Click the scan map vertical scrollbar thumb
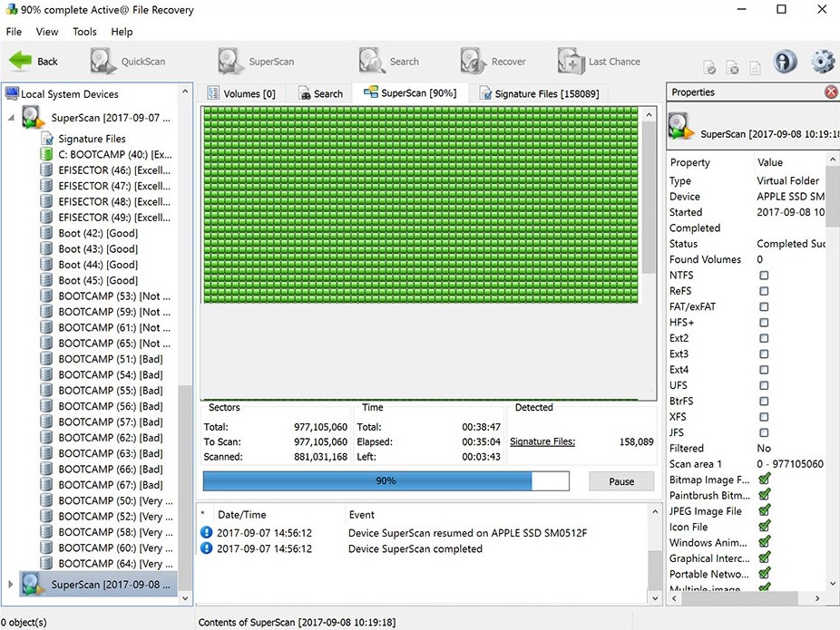The height and width of the screenshot is (630, 840). point(649,197)
